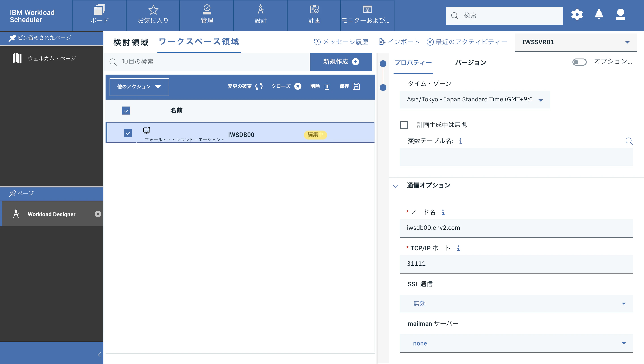Open the Asia/Tokyo time zone dropdown
Image resolution: width=644 pixels, height=364 pixels.
coord(475,100)
